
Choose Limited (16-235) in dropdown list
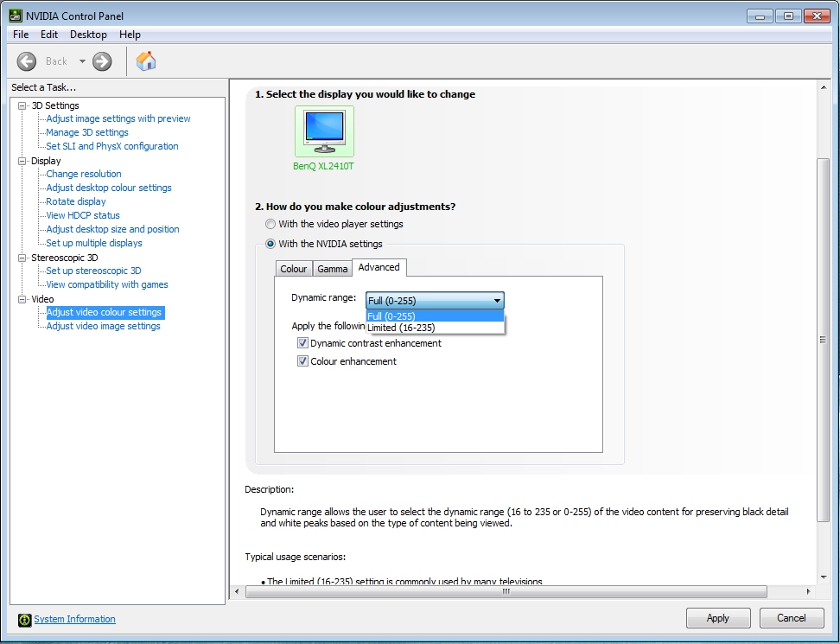tap(435, 328)
